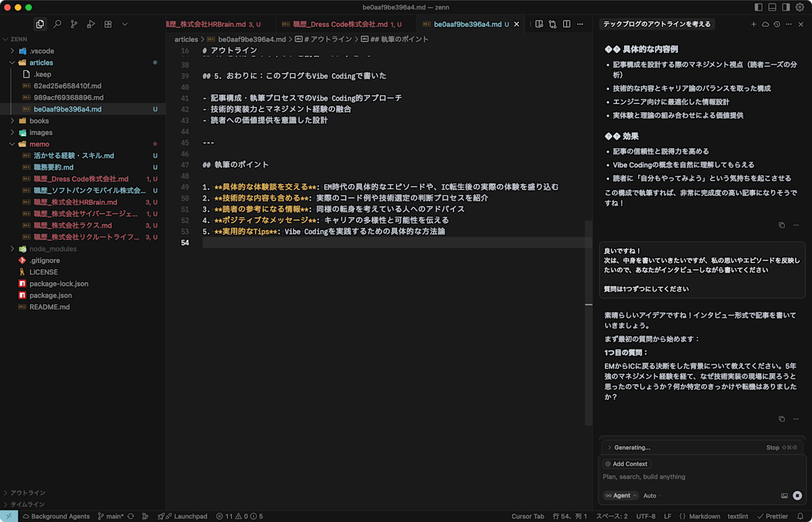Open background agents cloud icon in chat header
Image resolution: width=812 pixels, height=522 pixels.
pyautogui.click(x=765, y=24)
